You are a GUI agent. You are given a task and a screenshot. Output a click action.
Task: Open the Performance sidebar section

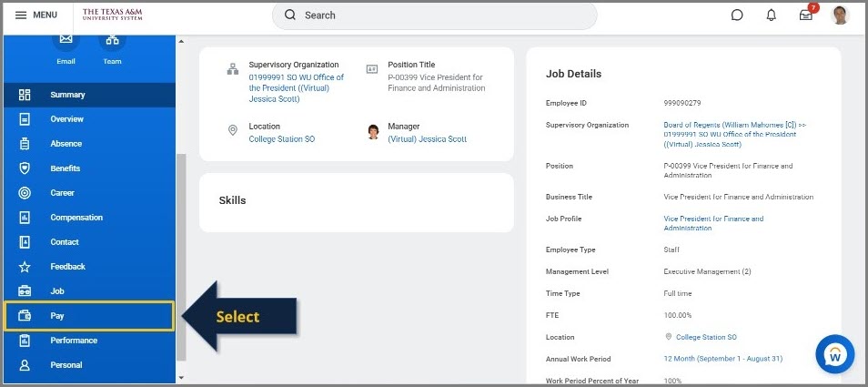74,341
